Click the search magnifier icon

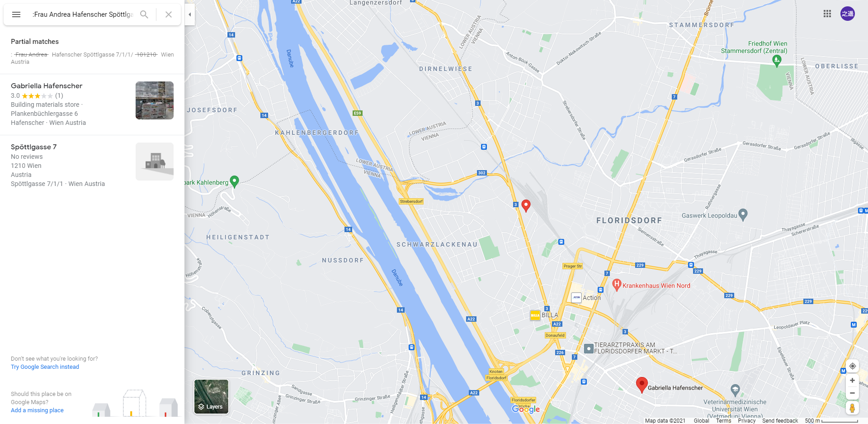click(144, 14)
